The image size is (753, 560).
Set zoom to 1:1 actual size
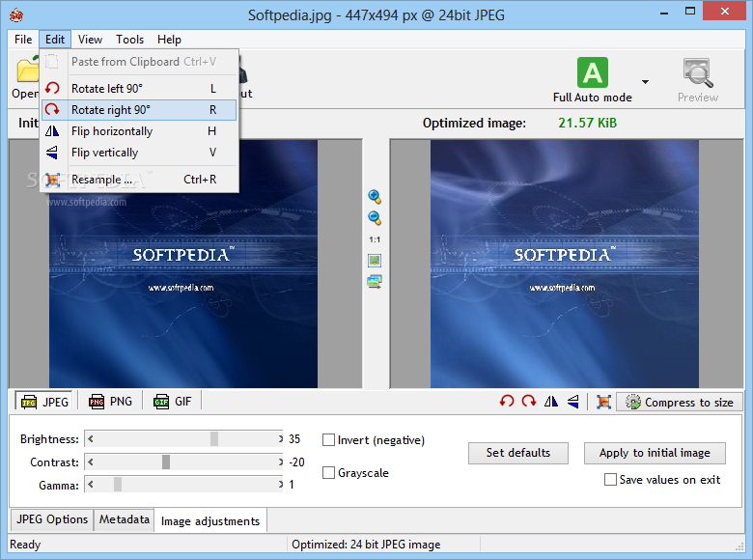375,239
